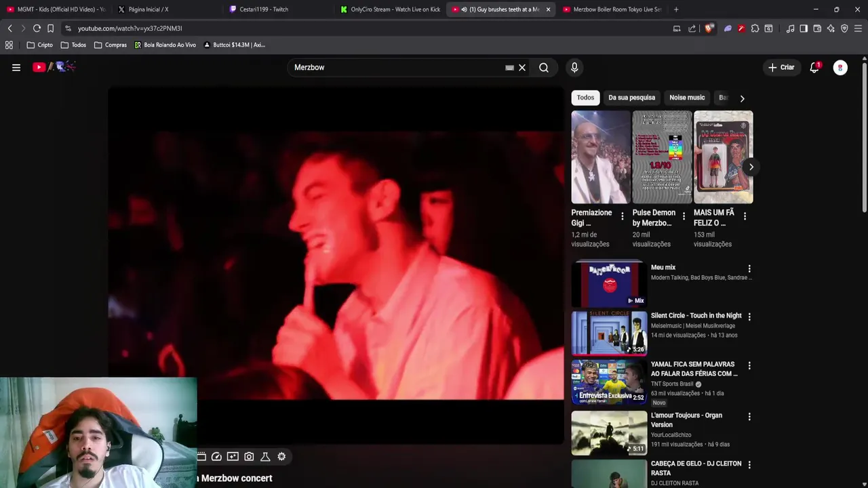This screenshot has width=868, height=488.
Task: Click the Meu mix thumbnail
Action: click(609, 284)
